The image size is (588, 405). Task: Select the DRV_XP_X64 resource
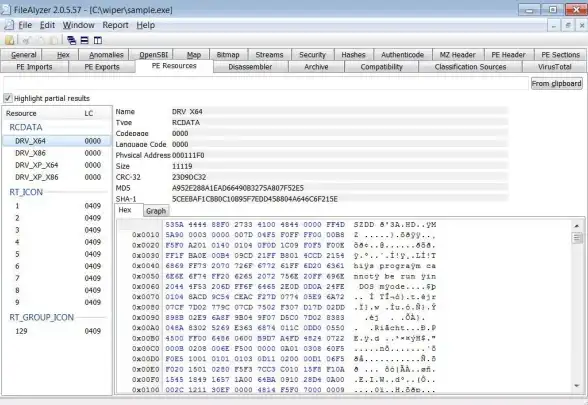click(x=57, y=165)
